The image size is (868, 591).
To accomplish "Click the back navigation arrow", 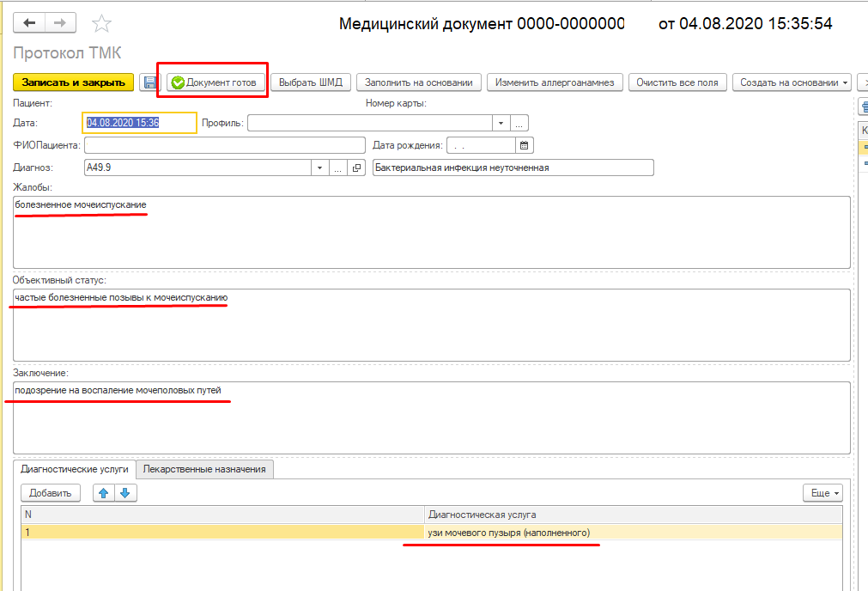I will pyautogui.click(x=30, y=23).
